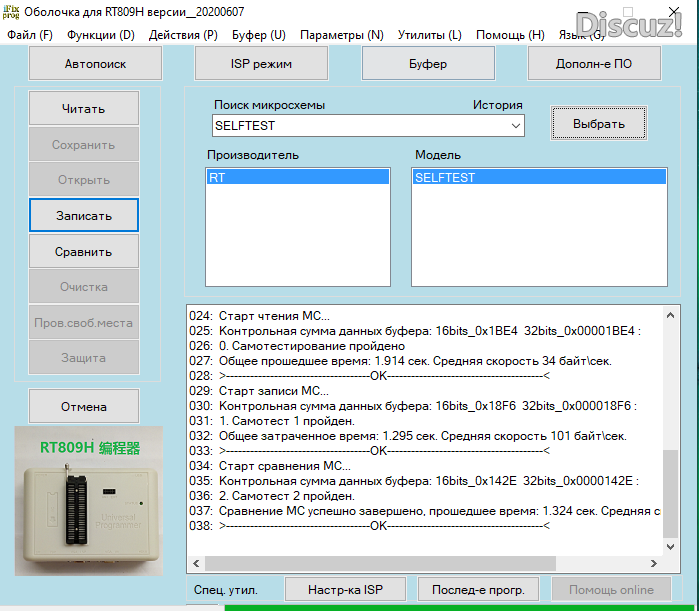Viewport: 699px width, 611px height.
Task: Select SELFTEST in the model list
Action: (x=538, y=177)
